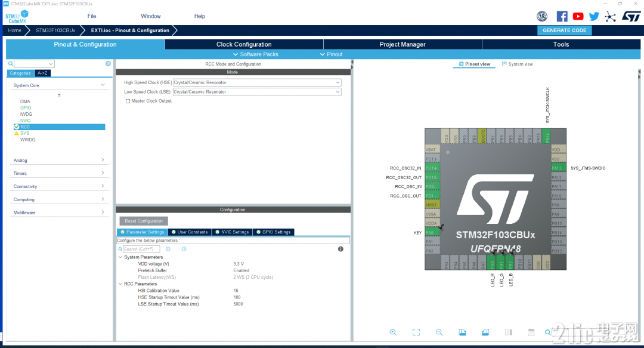The height and width of the screenshot is (348, 644).
Task: Fit the chip to the pinout view
Action: (416, 332)
